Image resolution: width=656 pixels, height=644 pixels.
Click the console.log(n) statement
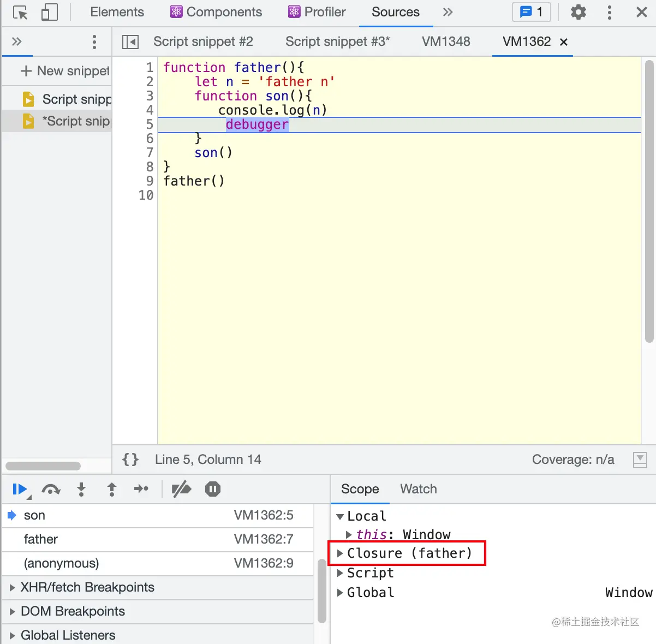click(272, 110)
